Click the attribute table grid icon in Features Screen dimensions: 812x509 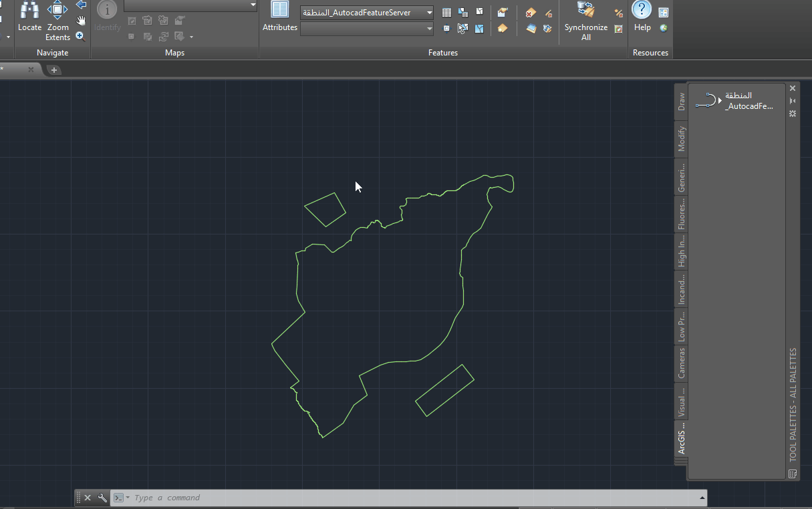[x=446, y=13]
